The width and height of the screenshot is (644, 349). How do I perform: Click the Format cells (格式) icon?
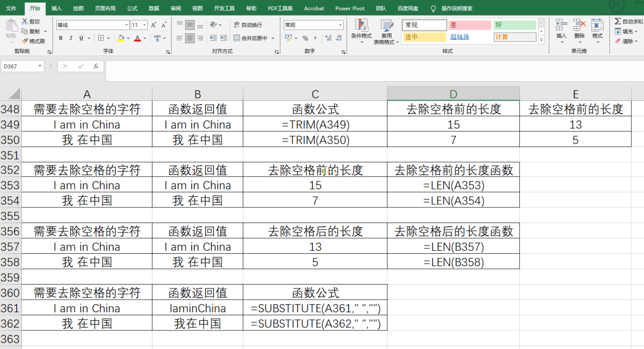tap(597, 25)
